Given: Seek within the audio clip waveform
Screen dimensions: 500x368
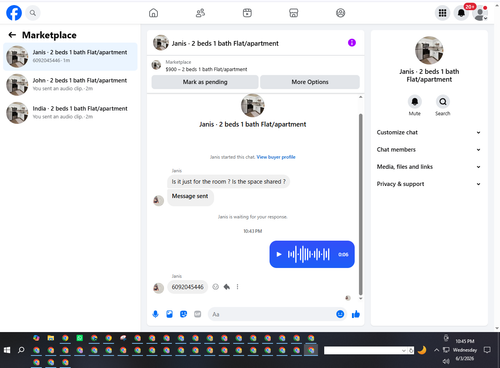Looking at the screenshot, I should pos(309,254).
